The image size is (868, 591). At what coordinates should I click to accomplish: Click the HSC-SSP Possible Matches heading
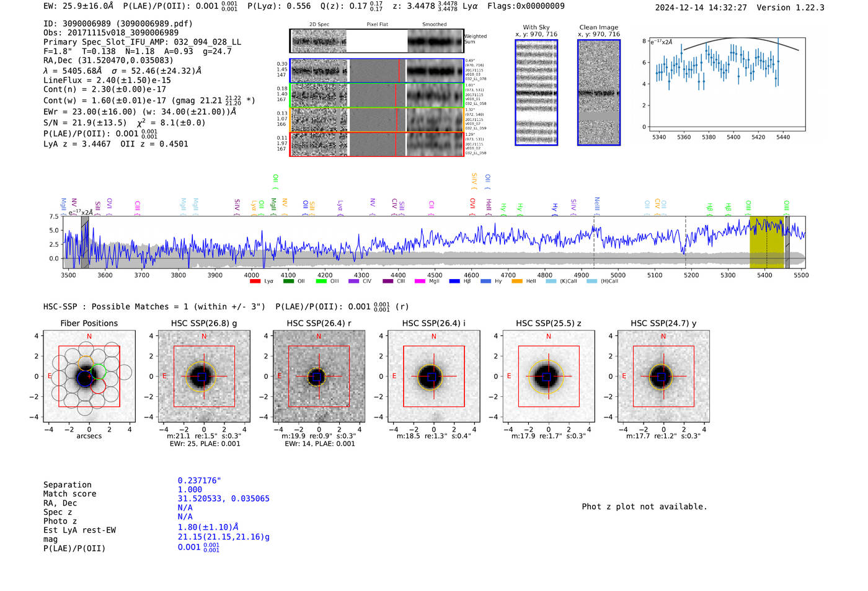[154, 306]
